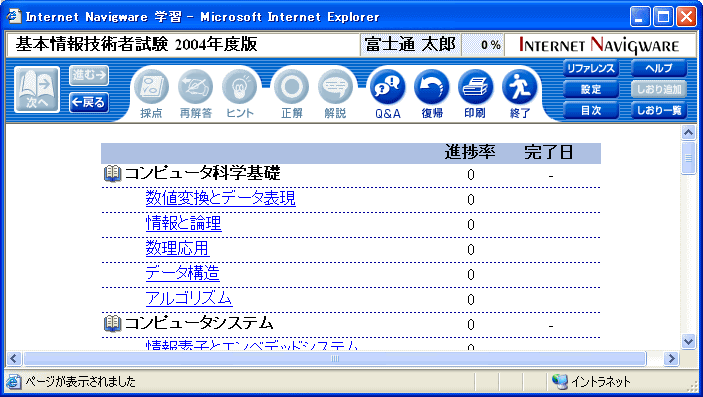This screenshot has height=397, width=703.
Task: Click the 終了 exit running-man icon
Action: (519, 87)
